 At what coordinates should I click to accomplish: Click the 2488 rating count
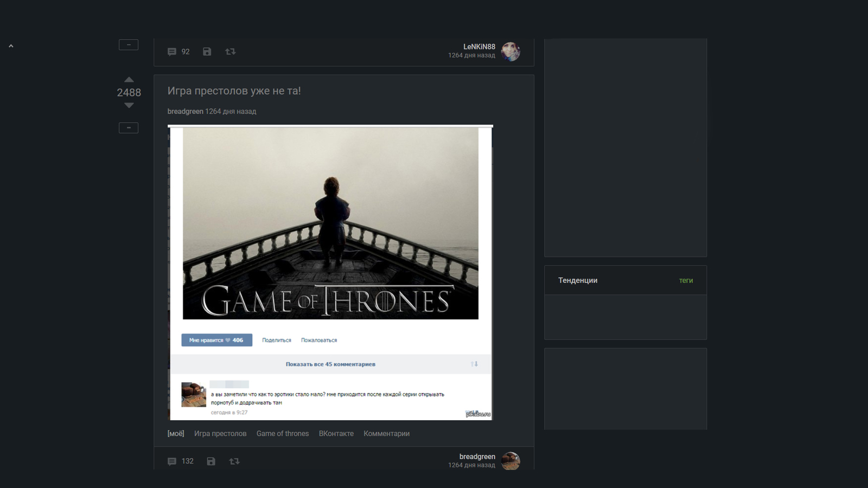pyautogui.click(x=129, y=93)
